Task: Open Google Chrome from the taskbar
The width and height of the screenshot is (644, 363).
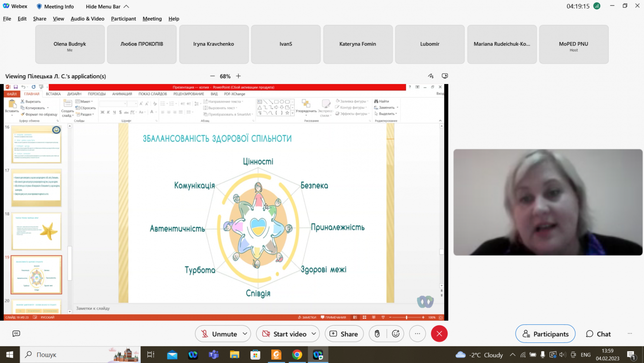Action: pos(297,355)
